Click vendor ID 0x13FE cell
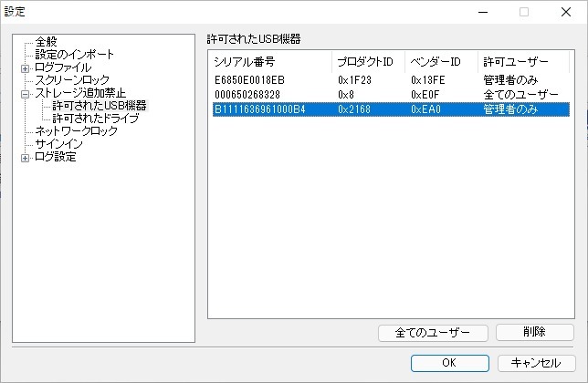588x383 pixels. (428, 80)
